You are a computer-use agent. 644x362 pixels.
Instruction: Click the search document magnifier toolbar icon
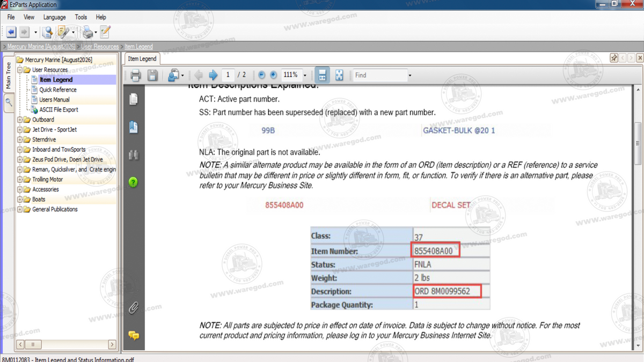click(x=47, y=32)
